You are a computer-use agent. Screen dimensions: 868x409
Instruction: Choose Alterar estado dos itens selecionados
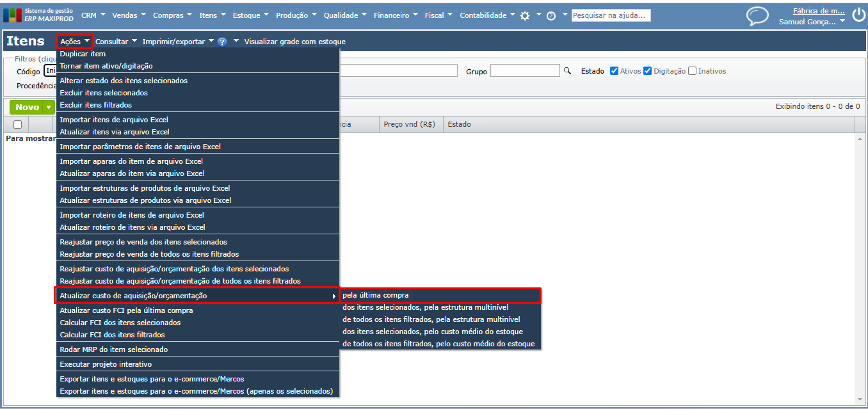[x=198, y=81]
